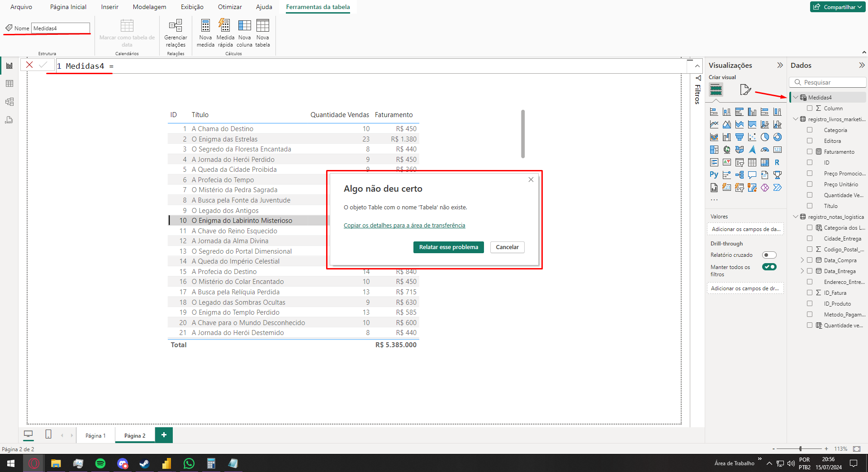Click the zoom slider handle

pos(801,448)
